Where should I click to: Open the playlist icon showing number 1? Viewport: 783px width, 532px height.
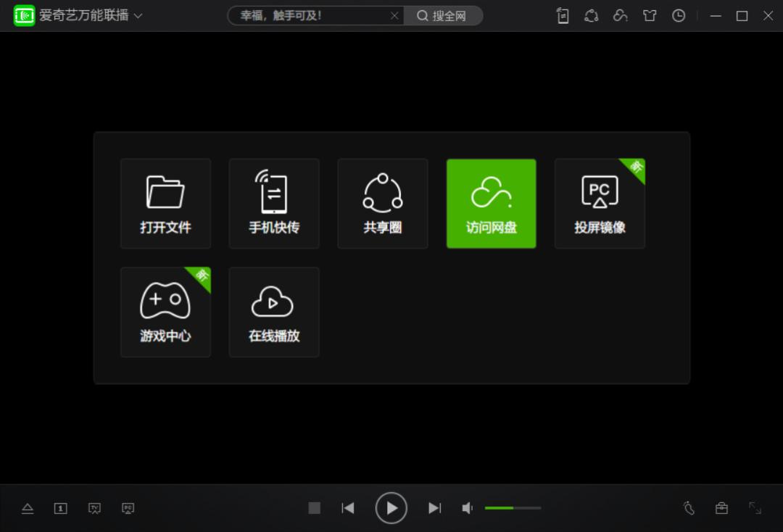point(61,508)
